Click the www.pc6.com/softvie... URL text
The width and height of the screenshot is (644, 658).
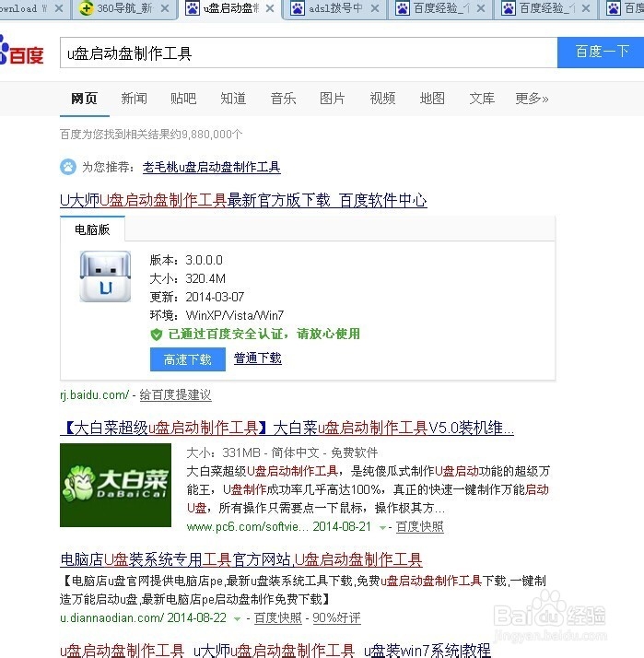click(x=247, y=526)
